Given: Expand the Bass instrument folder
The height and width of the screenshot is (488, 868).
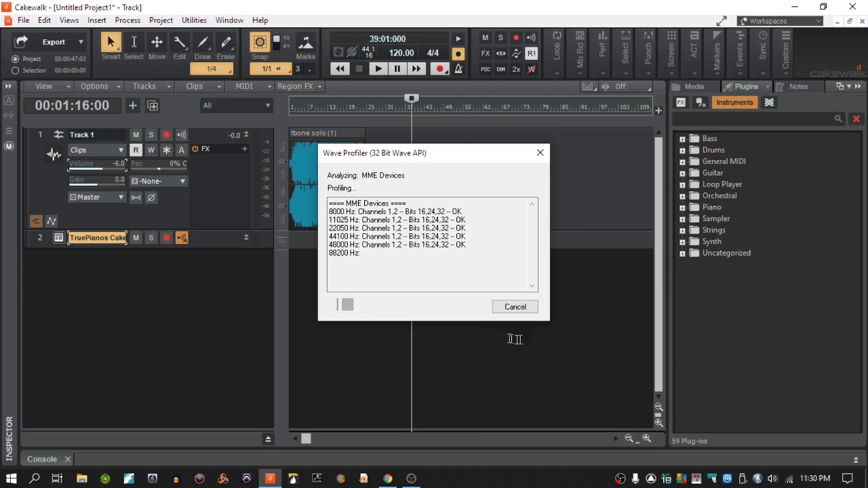Looking at the screenshot, I should tap(682, 138).
